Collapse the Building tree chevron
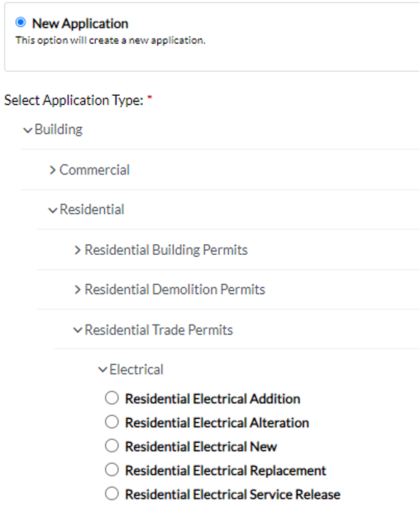This screenshot has height=507, width=420. [27, 130]
